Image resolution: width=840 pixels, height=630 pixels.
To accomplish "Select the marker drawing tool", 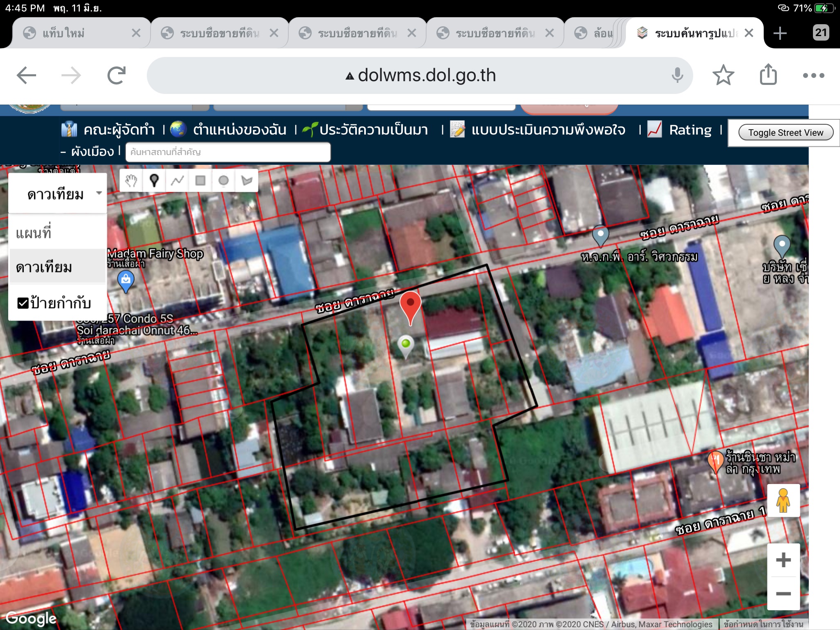I will (154, 180).
